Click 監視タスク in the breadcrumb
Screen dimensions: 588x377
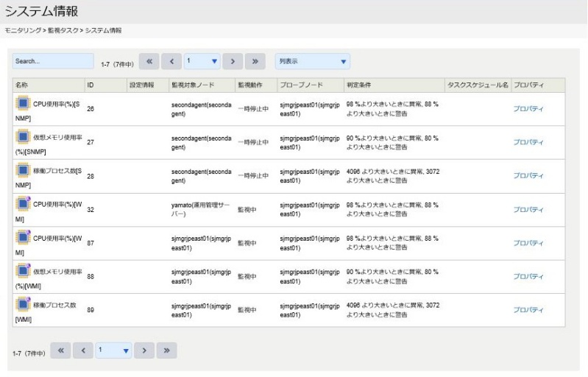pyautogui.click(x=63, y=30)
